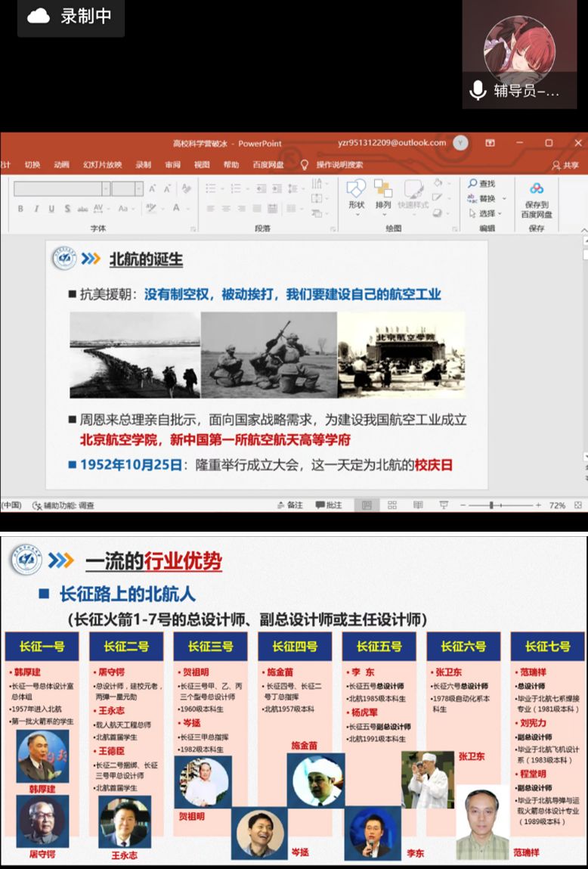Screen dimensions: 588x869
Task: Switch to slide sorter view
Action: (x=392, y=505)
